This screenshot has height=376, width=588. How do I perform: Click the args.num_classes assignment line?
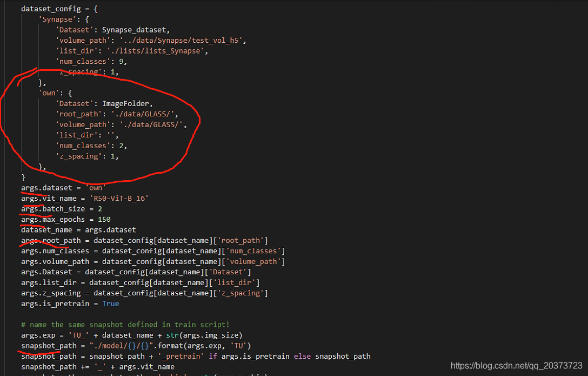click(153, 251)
